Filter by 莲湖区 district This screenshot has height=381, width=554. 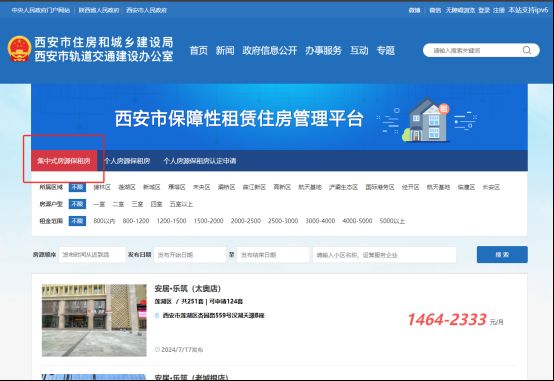[127, 187]
